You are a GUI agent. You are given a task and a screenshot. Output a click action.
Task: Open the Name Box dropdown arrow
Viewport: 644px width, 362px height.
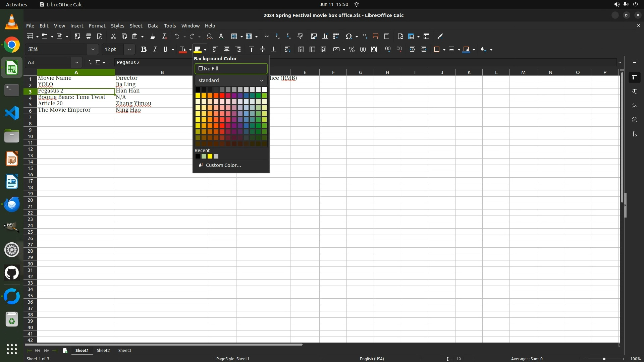click(x=77, y=62)
